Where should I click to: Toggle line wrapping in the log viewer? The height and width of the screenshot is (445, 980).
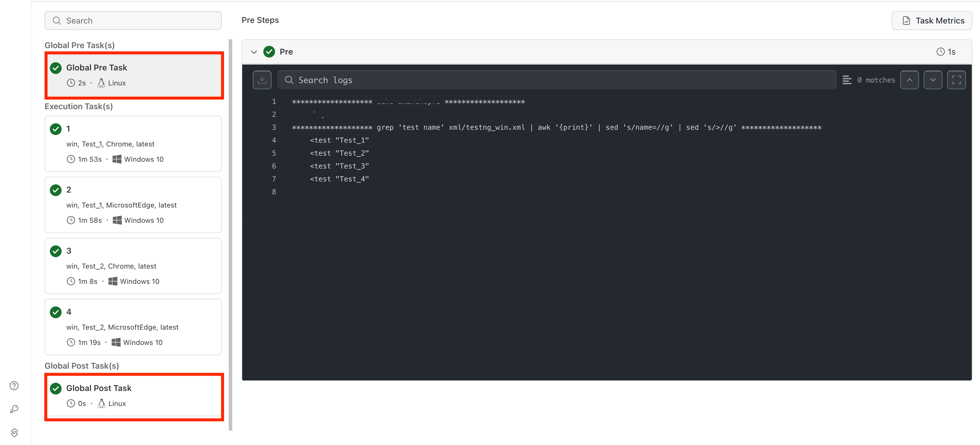point(847,80)
